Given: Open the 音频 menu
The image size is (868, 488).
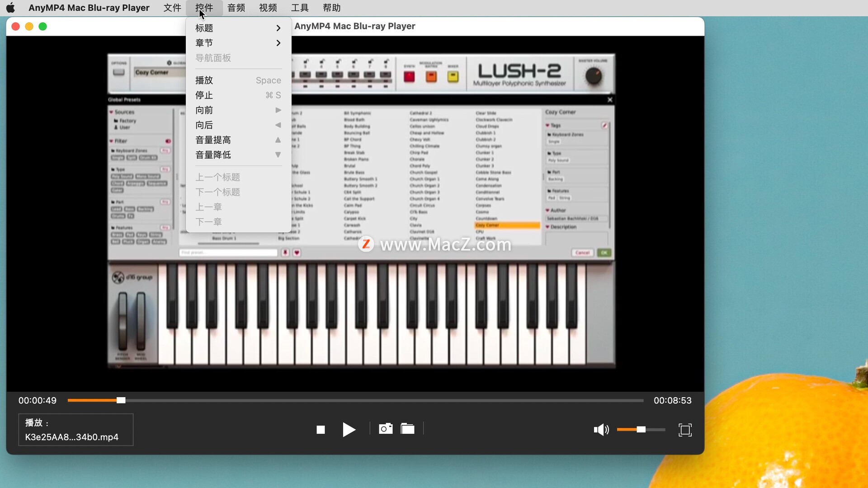Looking at the screenshot, I should [236, 8].
